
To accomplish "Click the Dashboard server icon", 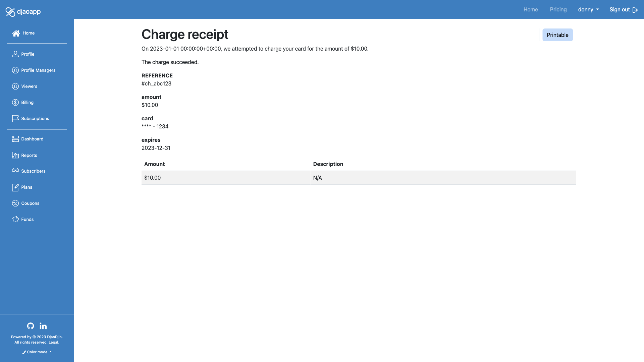I will [15, 139].
